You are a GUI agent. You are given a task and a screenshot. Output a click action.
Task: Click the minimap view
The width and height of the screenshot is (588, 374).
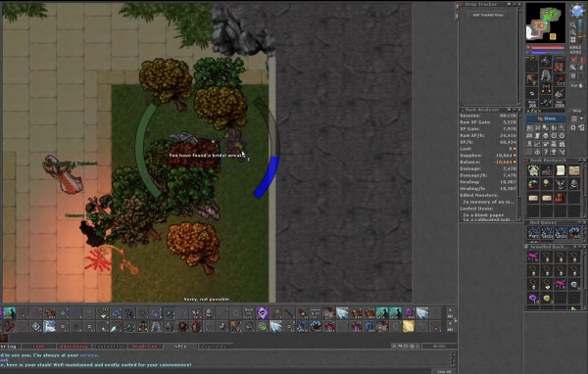point(546,23)
